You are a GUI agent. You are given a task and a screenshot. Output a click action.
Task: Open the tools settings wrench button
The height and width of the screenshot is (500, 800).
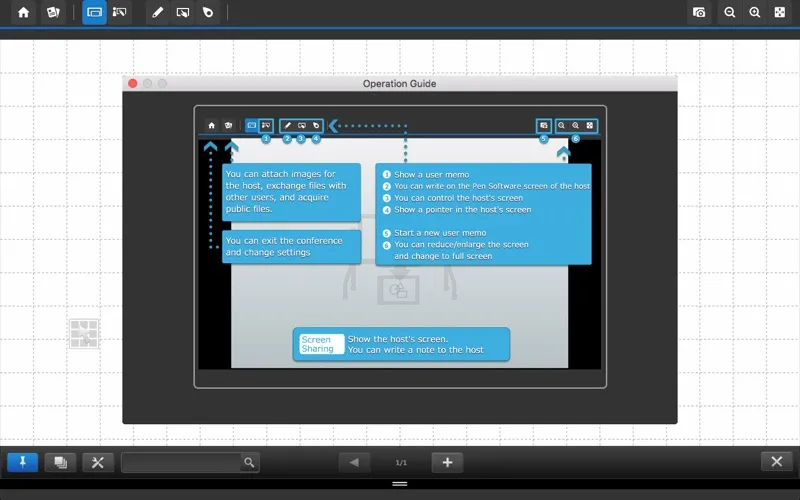[x=97, y=462]
